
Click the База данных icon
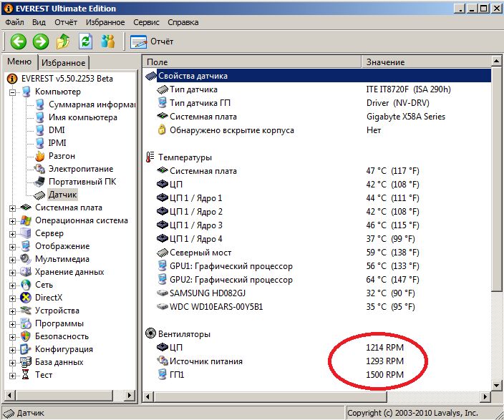26,362
